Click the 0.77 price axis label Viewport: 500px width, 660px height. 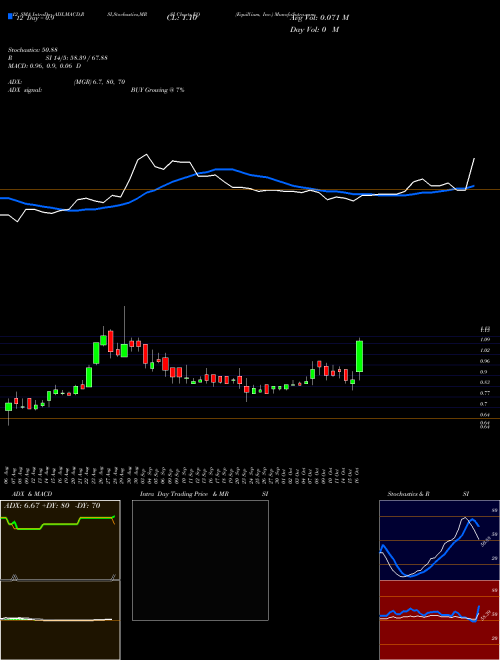pos(484,393)
